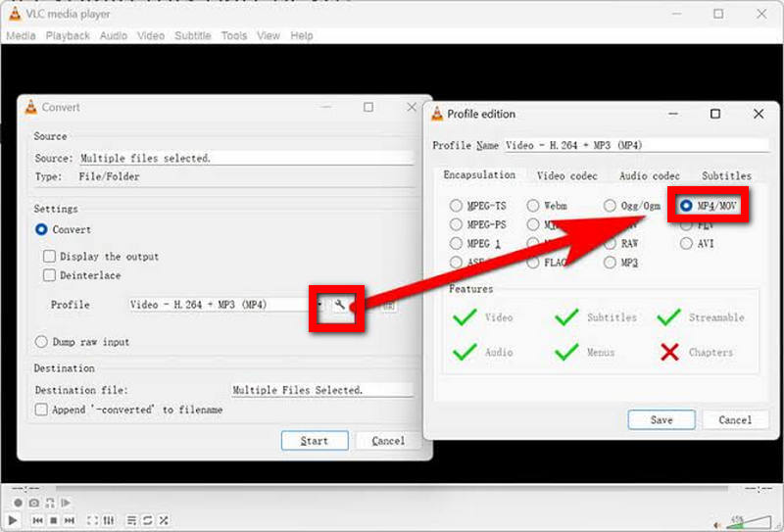
Task: Click the Record button in the VLC controls
Action: click(x=18, y=503)
